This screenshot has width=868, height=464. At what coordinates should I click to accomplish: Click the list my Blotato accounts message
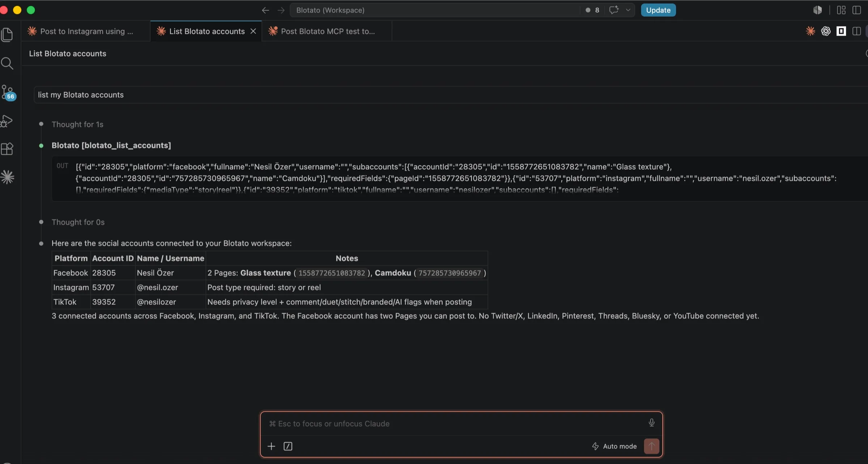tap(451, 95)
